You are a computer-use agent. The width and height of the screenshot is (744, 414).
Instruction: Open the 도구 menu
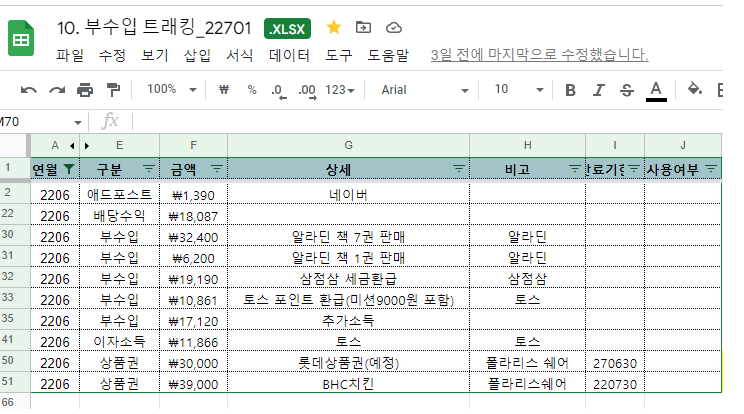coord(338,55)
